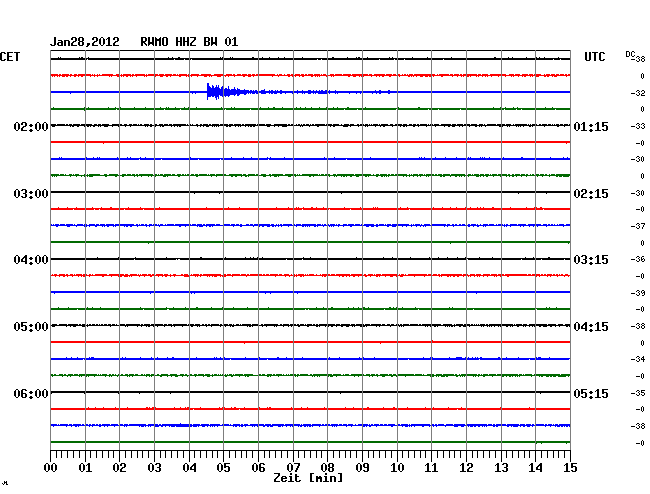Click the seismic event burst on blue trace
Image resolution: width=650 pixels, height=494 pixels.
pos(227,92)
